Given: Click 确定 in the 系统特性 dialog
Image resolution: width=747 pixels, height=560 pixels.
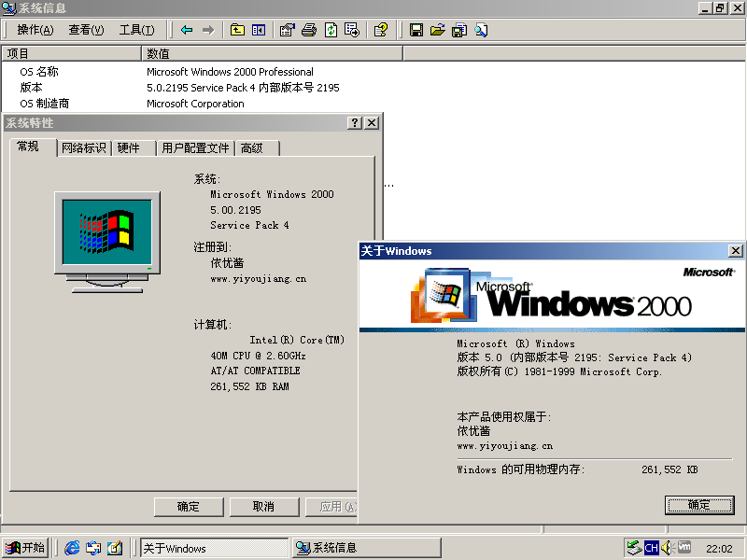Looking at the screenshot, I should click(x=189, y=507).
